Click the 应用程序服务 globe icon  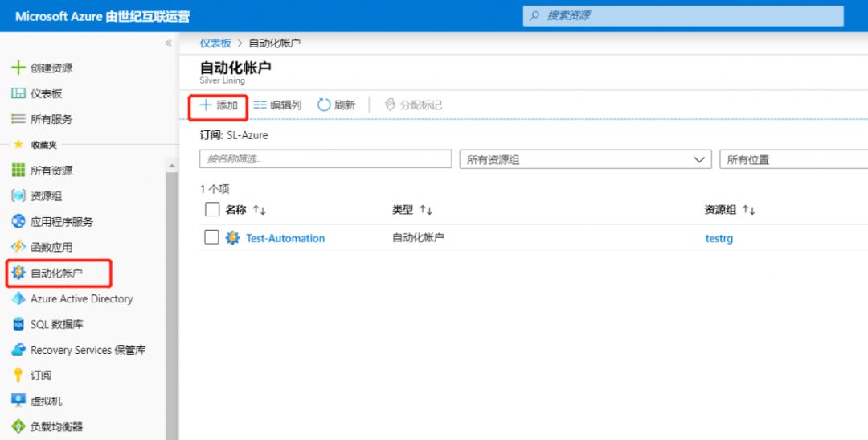[x=18, y=221]
